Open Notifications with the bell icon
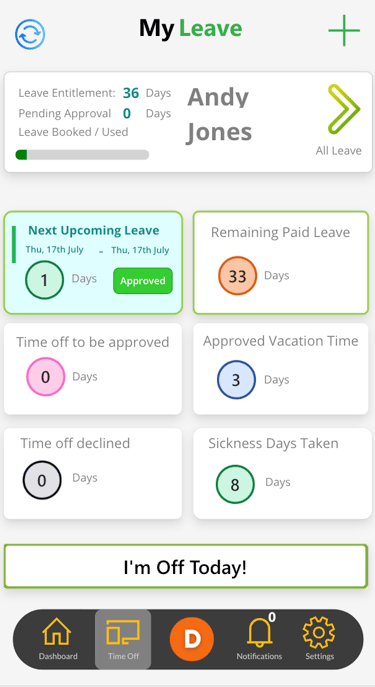This screenshot has height=687, width=375. tap(259, 633)
